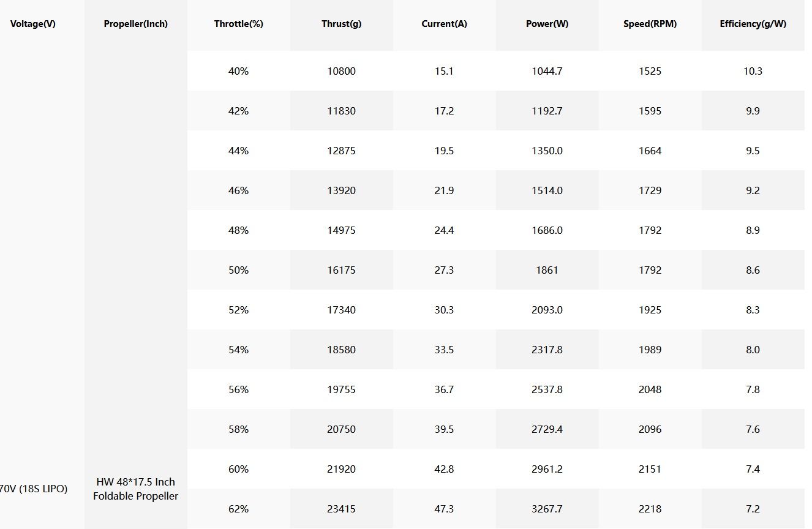Click the 10.3 efficiency value
Screen dimensions: 812x529
pos(753,71)
